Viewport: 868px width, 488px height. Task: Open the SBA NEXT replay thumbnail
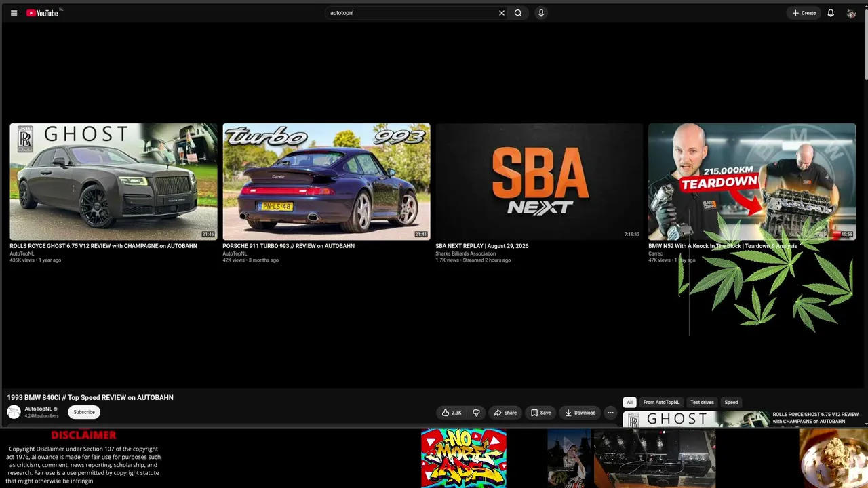pos(539,182)
